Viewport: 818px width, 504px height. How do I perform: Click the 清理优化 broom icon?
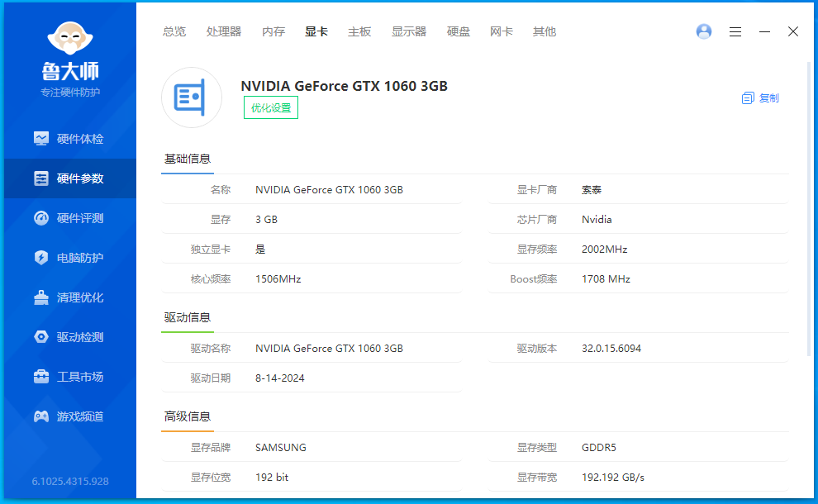tap(41, 297)
